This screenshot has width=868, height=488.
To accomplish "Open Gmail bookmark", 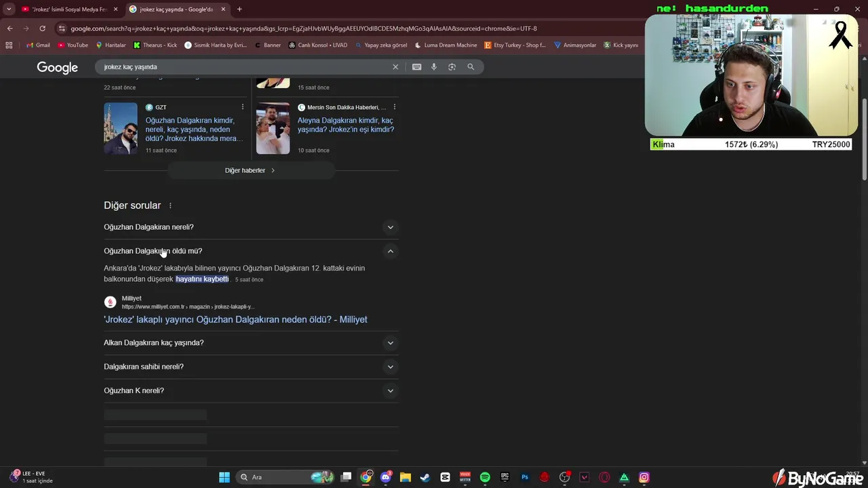I will (x=37, y=45).
